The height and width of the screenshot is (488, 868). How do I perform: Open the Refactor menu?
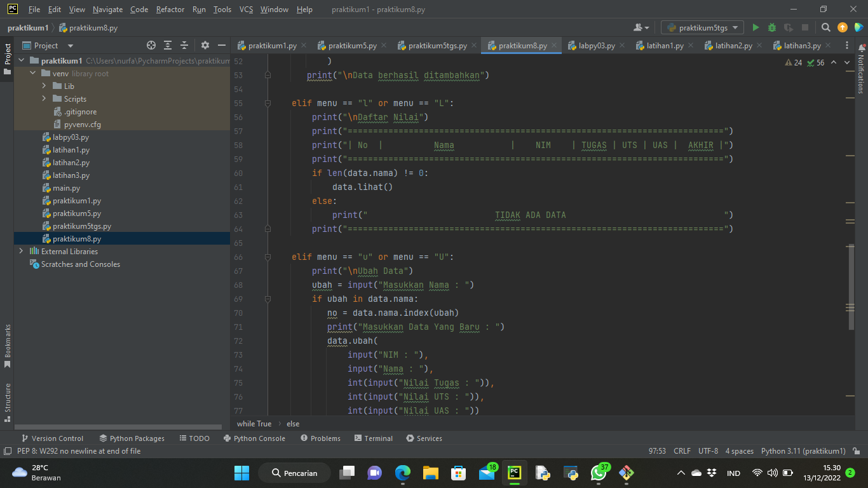pos(170,10)
